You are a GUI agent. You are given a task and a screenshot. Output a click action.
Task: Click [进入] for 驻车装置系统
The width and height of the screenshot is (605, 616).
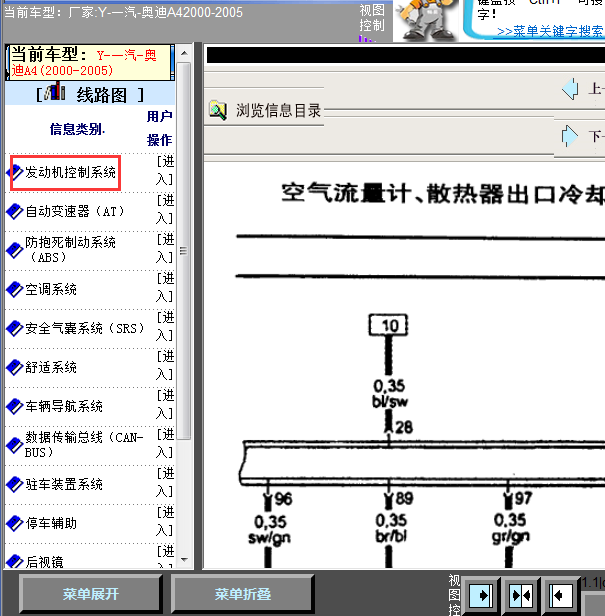(x=165, y=483)
